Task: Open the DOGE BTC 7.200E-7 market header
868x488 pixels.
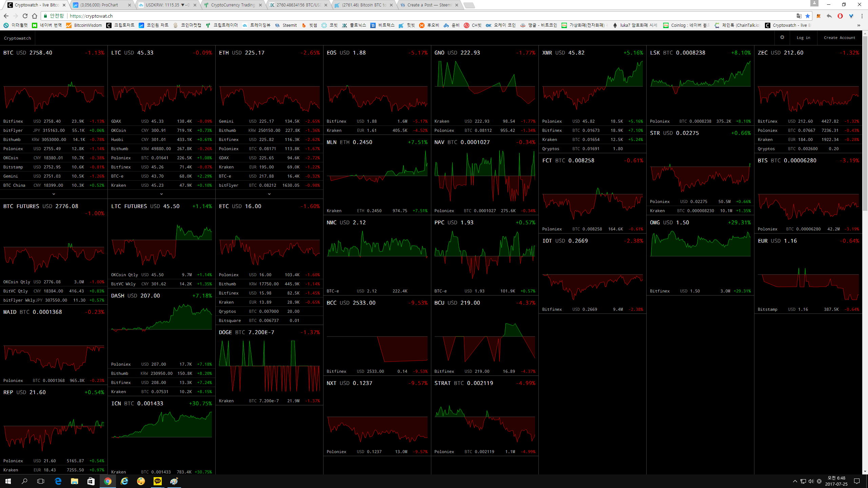Action: coord(269,332)
